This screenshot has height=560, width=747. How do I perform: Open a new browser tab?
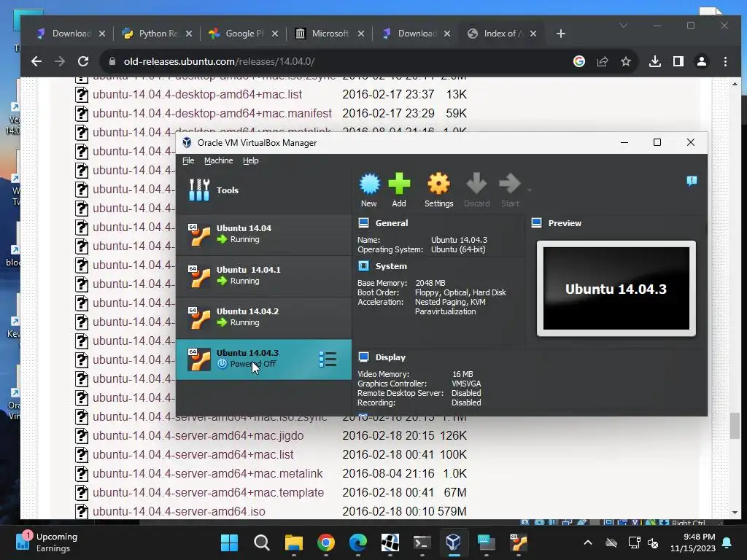tap(561, 34)
